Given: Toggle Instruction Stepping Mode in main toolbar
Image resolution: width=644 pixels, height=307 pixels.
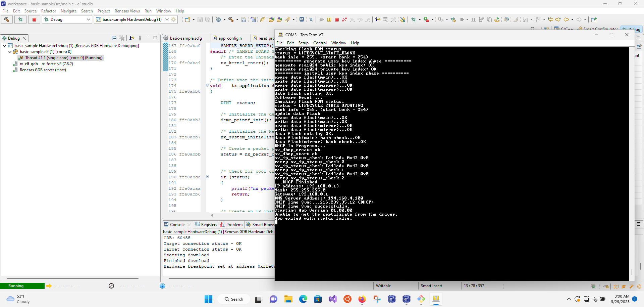Looking at the screenshot, I should [378, 19].
